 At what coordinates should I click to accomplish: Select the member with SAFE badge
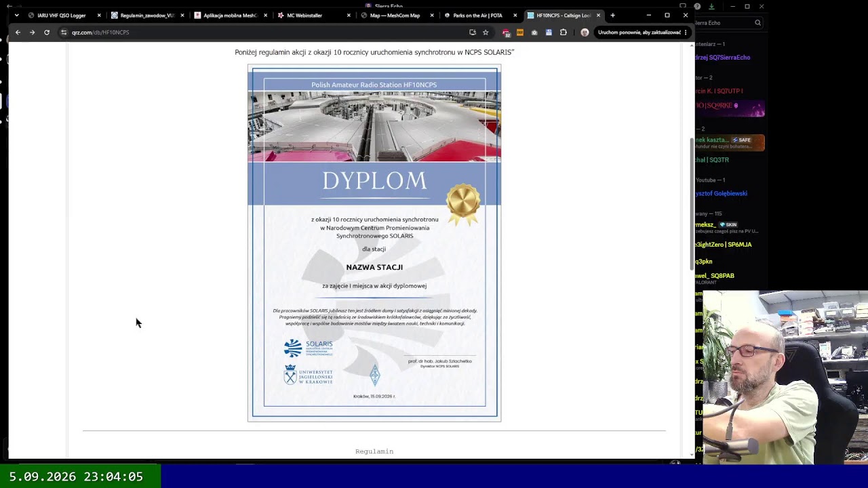click(730, 143)
